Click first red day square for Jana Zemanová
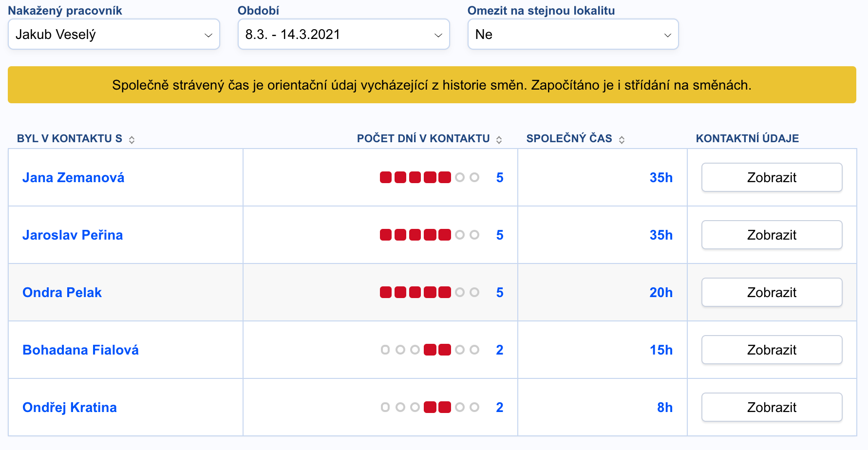 386,177
